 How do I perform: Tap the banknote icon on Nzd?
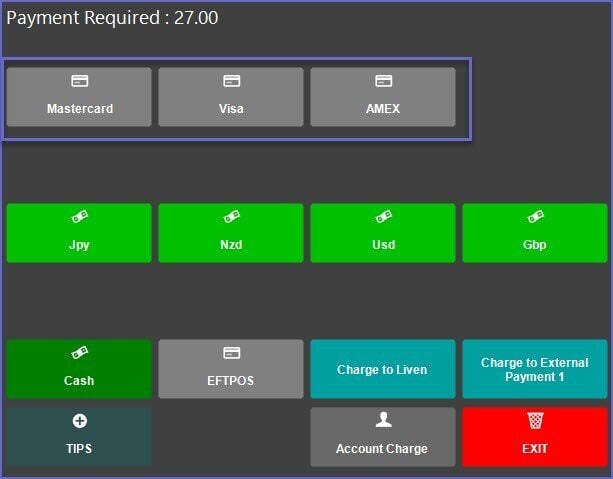point(231,217)
